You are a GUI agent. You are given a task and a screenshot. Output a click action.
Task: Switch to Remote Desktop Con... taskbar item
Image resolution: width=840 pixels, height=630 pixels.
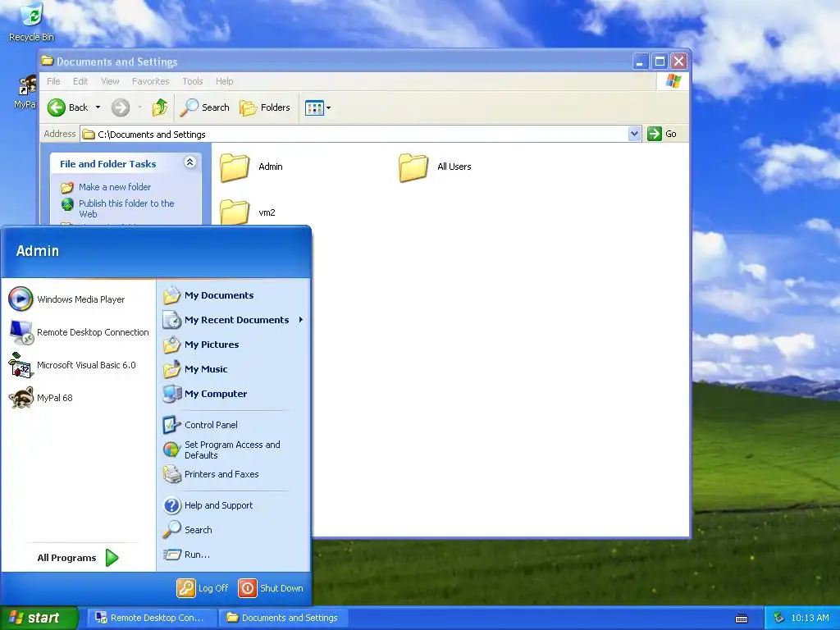[152, 618]
